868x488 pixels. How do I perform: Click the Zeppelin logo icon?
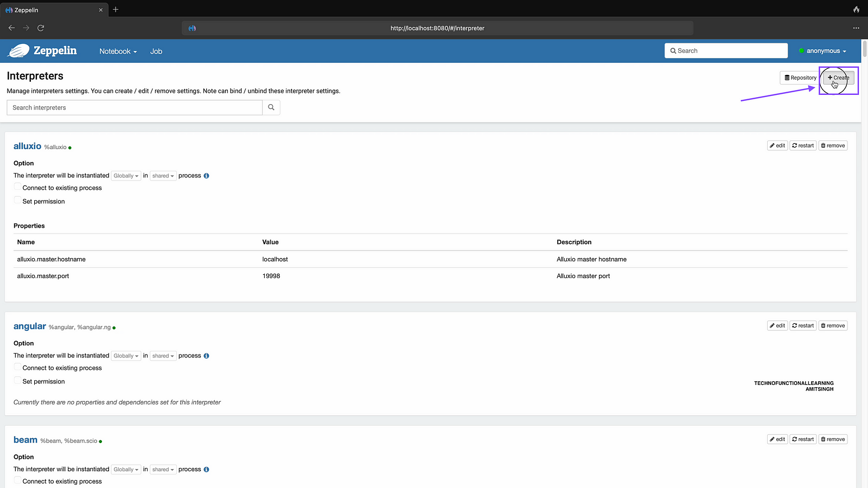[x=19, y=51]
